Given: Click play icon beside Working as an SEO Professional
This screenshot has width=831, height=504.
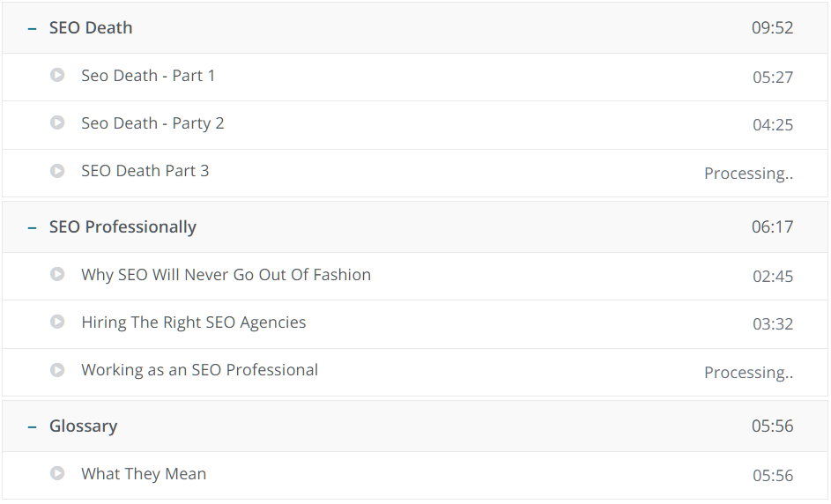Looking at the screenshot, I should coord(57,369).
